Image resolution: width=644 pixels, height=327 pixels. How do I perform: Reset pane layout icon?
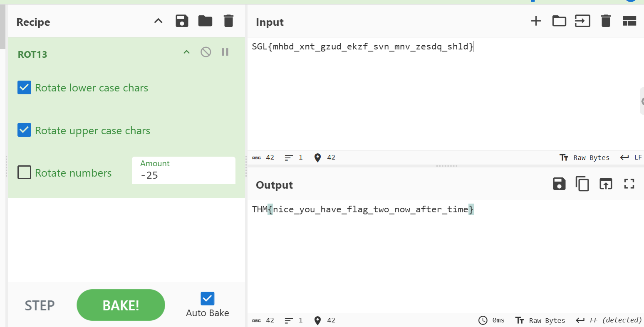[629, 21]
